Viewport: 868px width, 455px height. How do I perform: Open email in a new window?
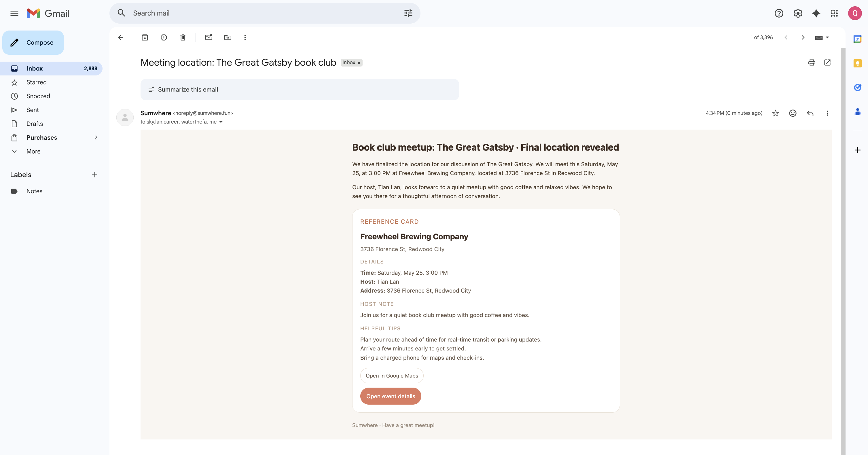tap(827, 62)
